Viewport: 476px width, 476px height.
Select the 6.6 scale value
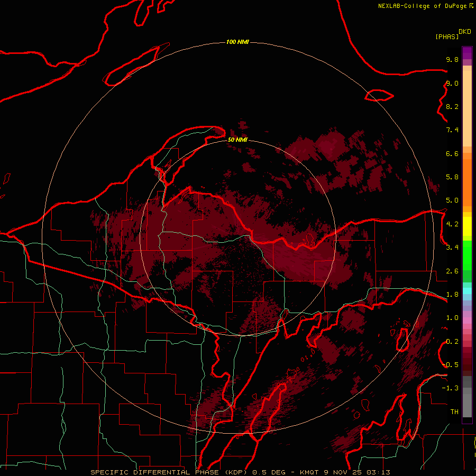452,153
